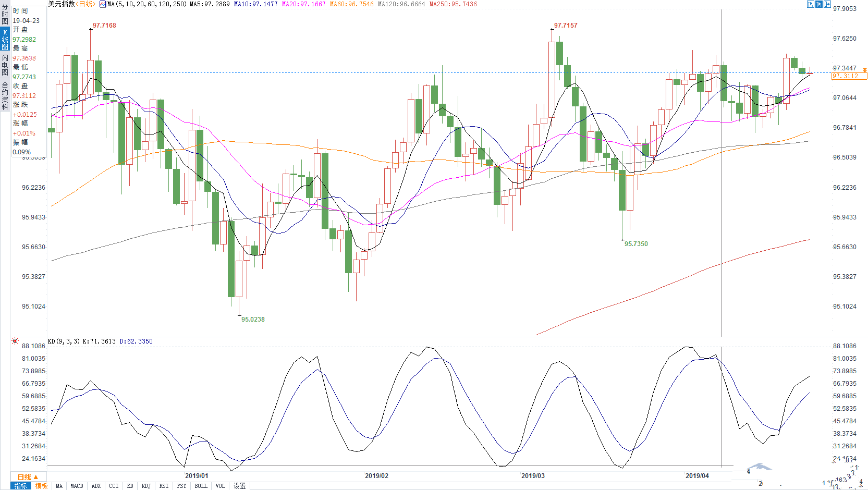
Task: Click the 涨幅 value +0.01%
Action: point(24,133)
